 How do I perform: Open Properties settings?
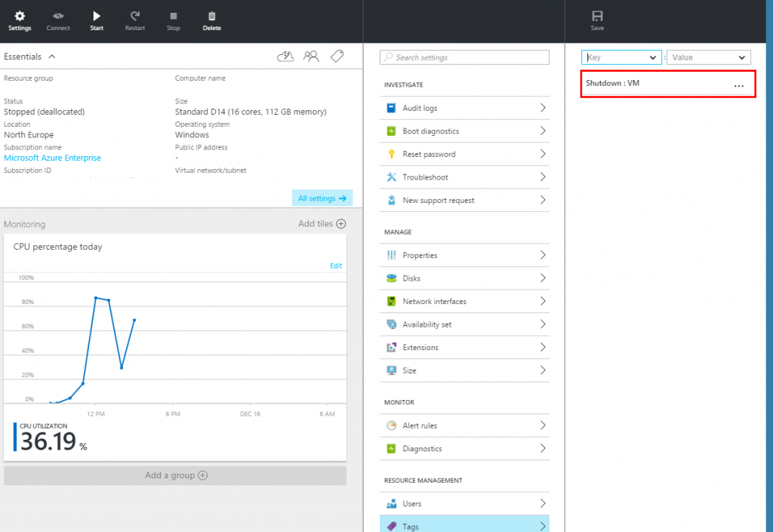pos(464,255)
